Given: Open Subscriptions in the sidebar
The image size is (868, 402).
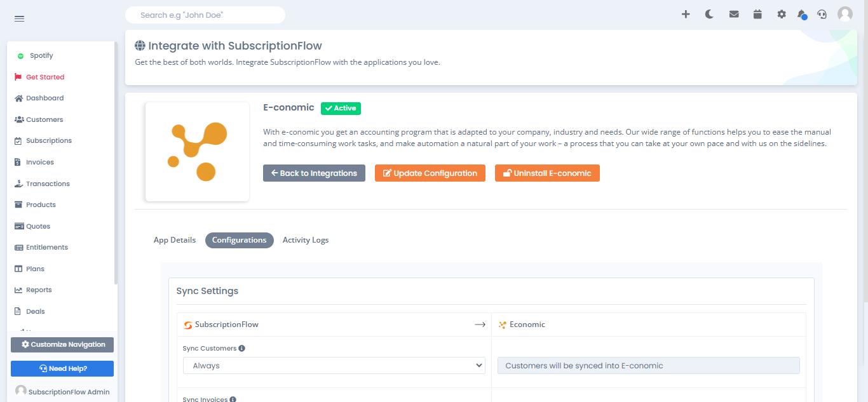Looking at the screenshot, I should click(x=49, y=140).
